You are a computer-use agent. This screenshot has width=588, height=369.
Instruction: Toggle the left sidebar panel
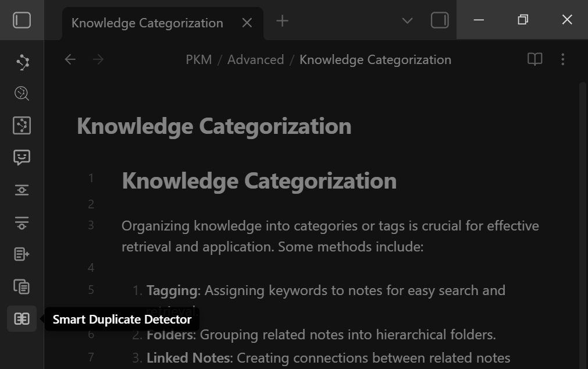tap(22, 21)
